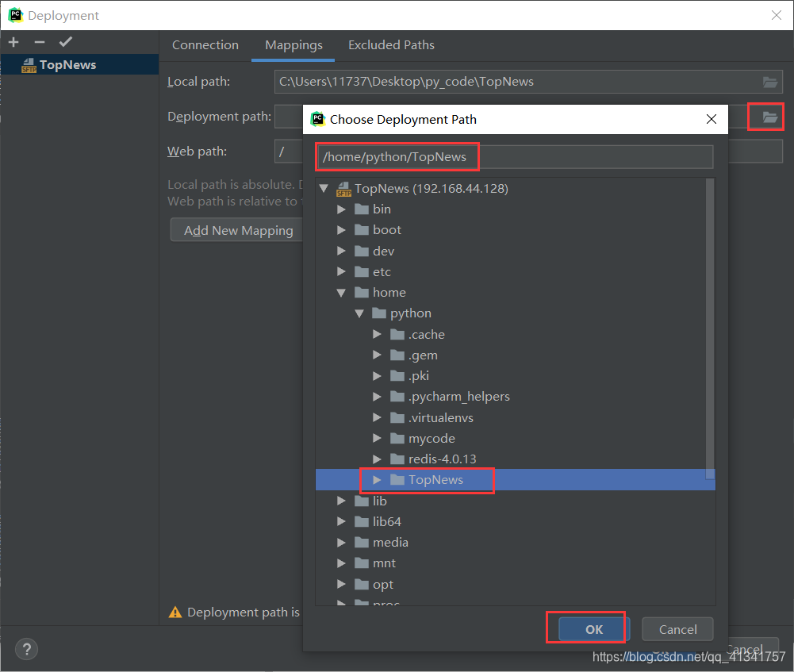Expand the lib folder arrow

pos(341,501)
